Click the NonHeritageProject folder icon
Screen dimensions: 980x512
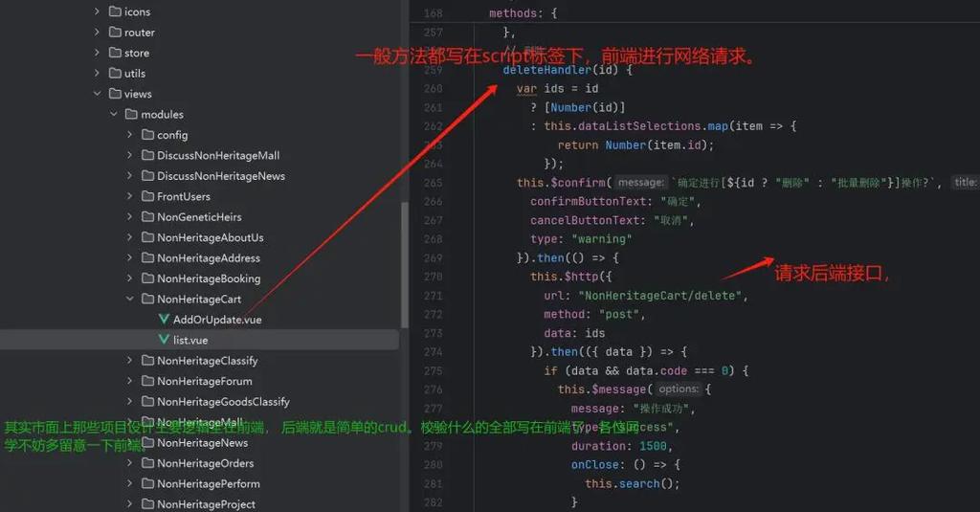(148, 504)
